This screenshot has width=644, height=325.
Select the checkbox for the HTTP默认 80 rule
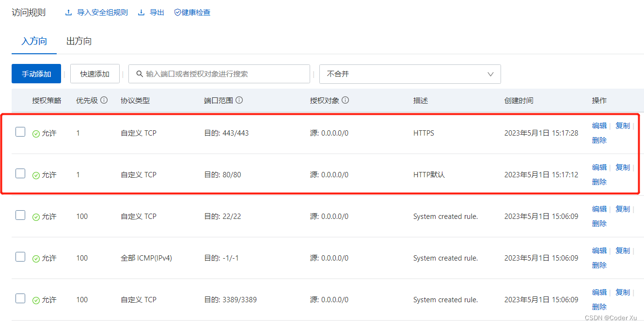point(20,173)
